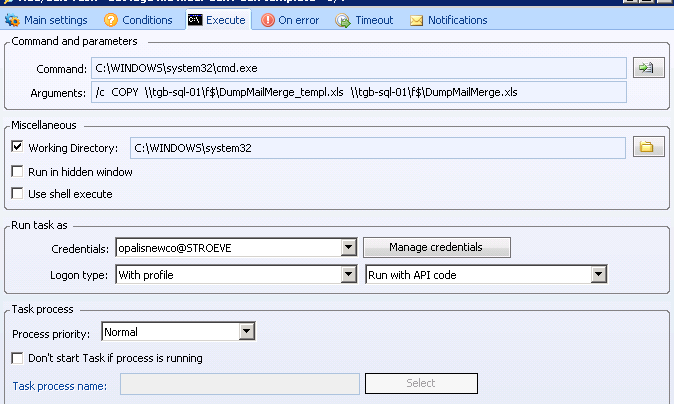Image resolution: width=674 pixels, height=404 pixels.
Task: Expand the Process priority dropdown
Action: (246, 332)
